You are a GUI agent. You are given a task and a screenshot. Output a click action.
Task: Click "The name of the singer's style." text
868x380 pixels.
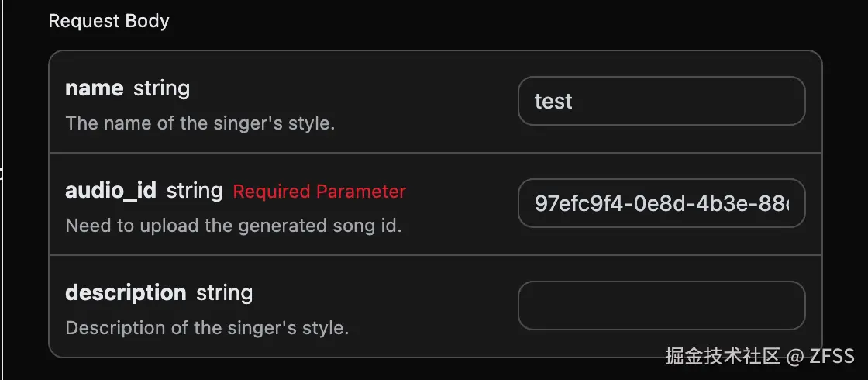(200, 123)
